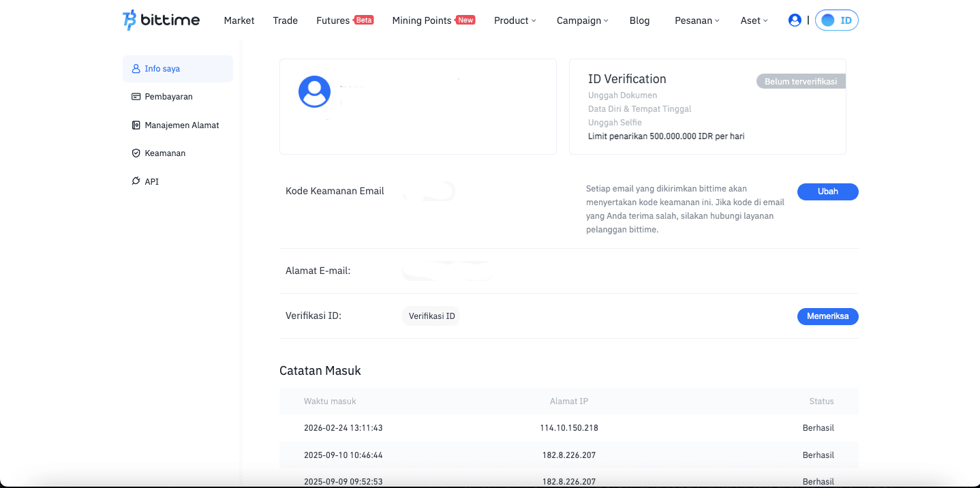Click the API sidebar icon

pyautogui.click(x=136, y=181)
